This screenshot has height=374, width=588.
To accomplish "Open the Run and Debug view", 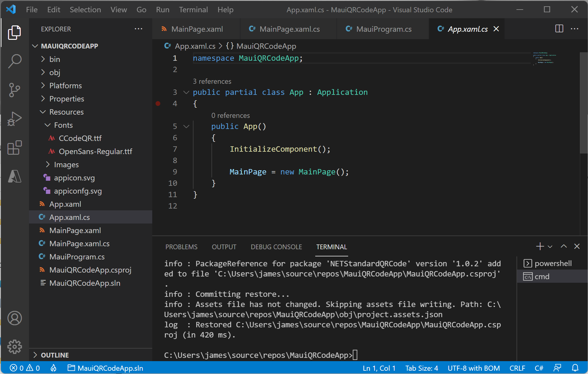I will pyautogui.click(x=14, y=119).
